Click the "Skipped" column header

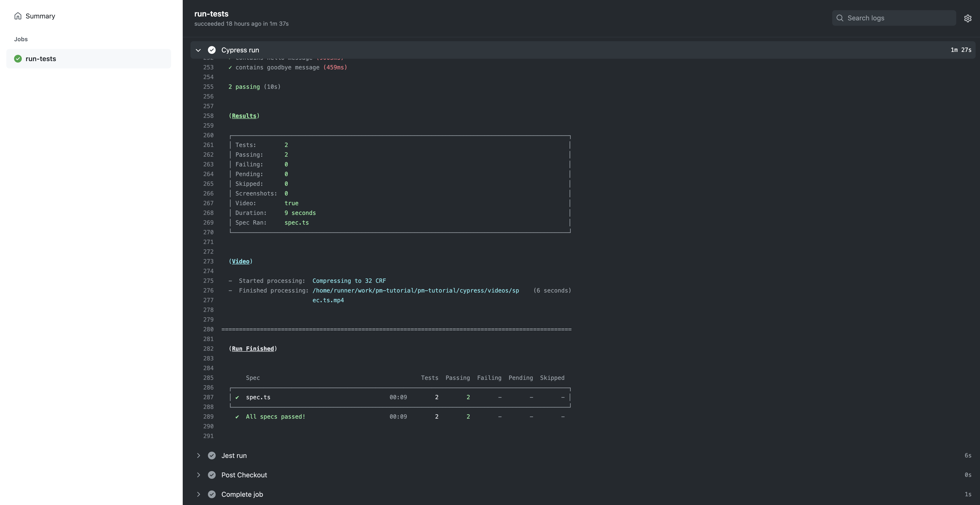(x=552, y=378)
